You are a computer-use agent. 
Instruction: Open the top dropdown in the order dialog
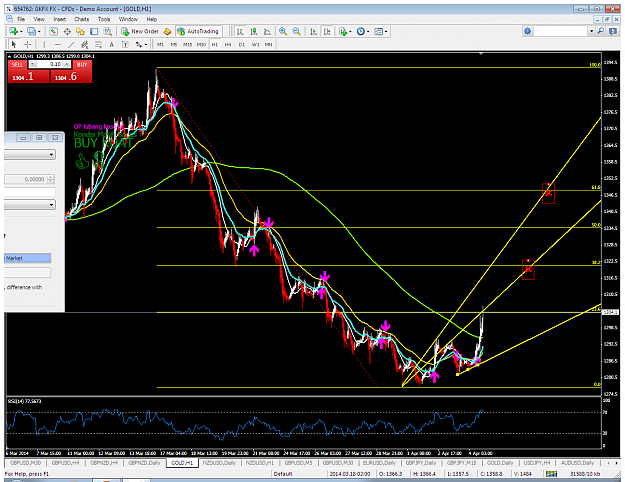30,154
